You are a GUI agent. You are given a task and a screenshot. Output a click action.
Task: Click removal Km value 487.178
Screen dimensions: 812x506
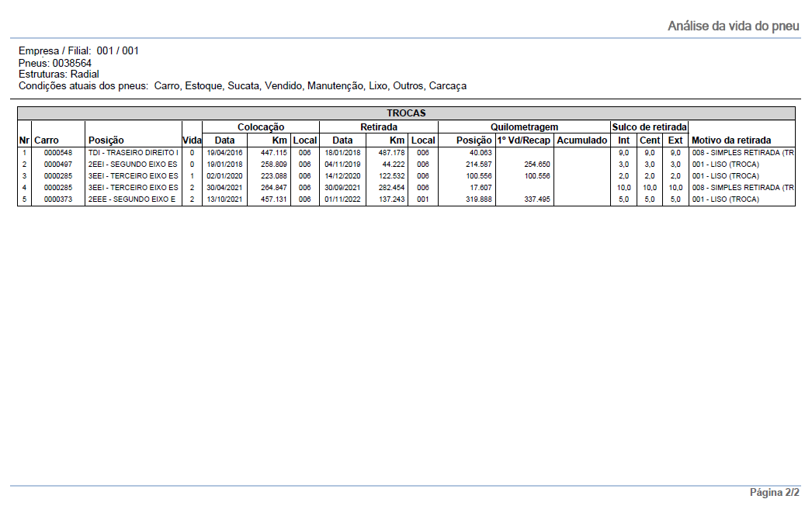[392, 153]
